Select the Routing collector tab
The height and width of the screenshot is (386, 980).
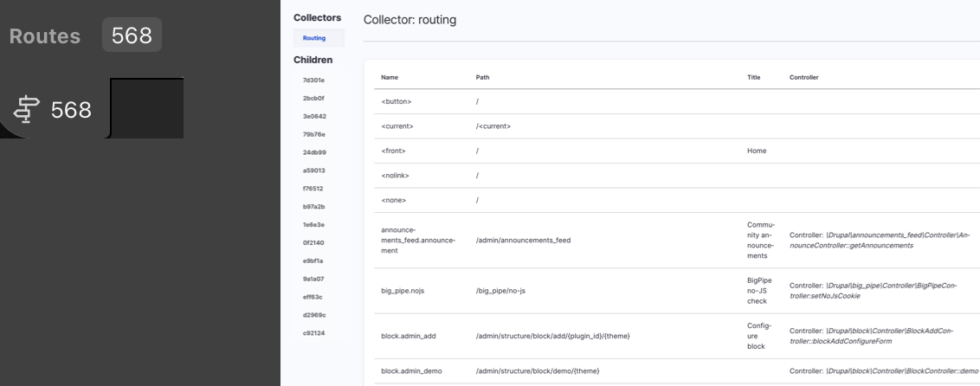point(314,38)
